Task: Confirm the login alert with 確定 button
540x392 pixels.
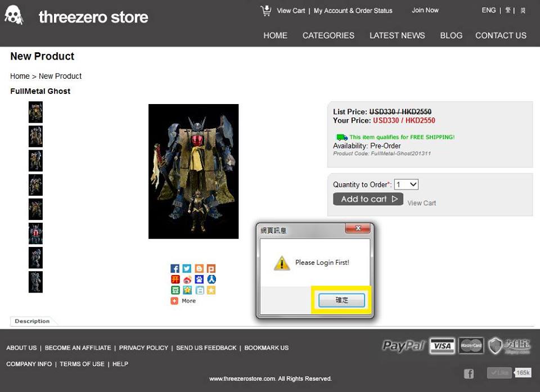Action: pyautogui.click(x=341, y=300)
